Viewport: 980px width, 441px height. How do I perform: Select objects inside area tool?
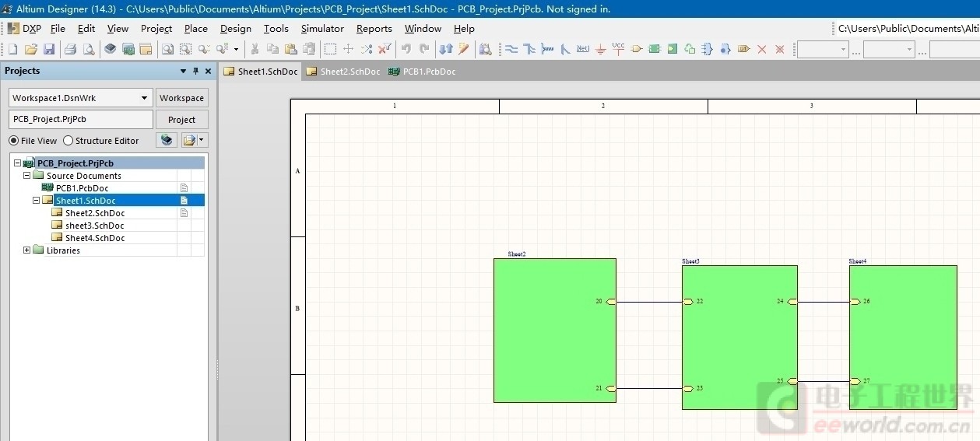pos(330,49)
